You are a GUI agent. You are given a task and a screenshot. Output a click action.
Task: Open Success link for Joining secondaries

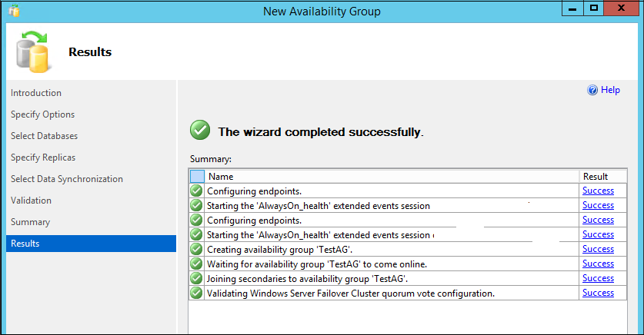(x=598, y=278)
